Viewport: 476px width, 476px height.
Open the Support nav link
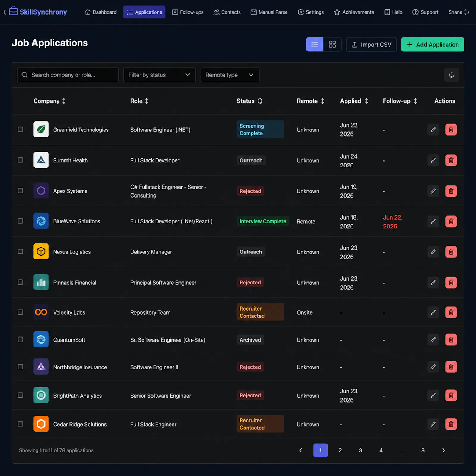coord(425,12)
